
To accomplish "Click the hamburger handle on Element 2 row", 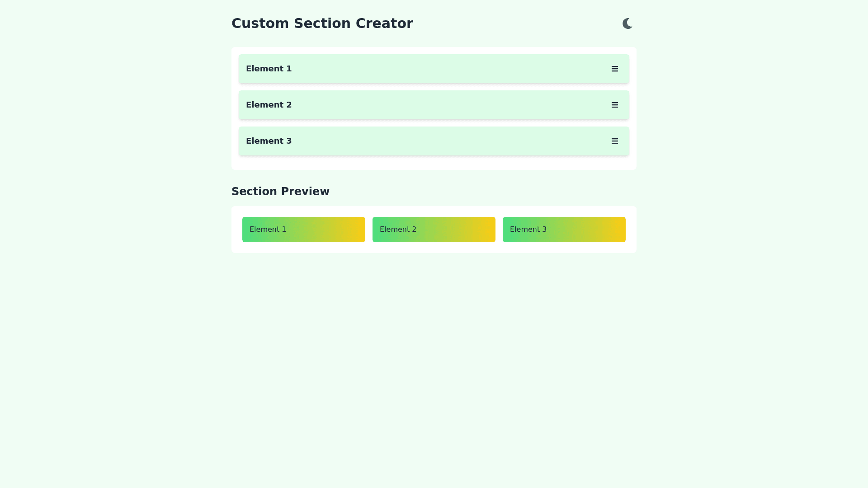I will point(614,105).
